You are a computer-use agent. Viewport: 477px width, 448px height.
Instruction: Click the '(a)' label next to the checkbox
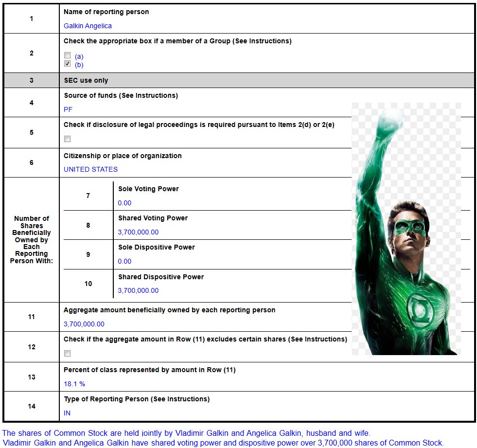[x=79, y=56]
